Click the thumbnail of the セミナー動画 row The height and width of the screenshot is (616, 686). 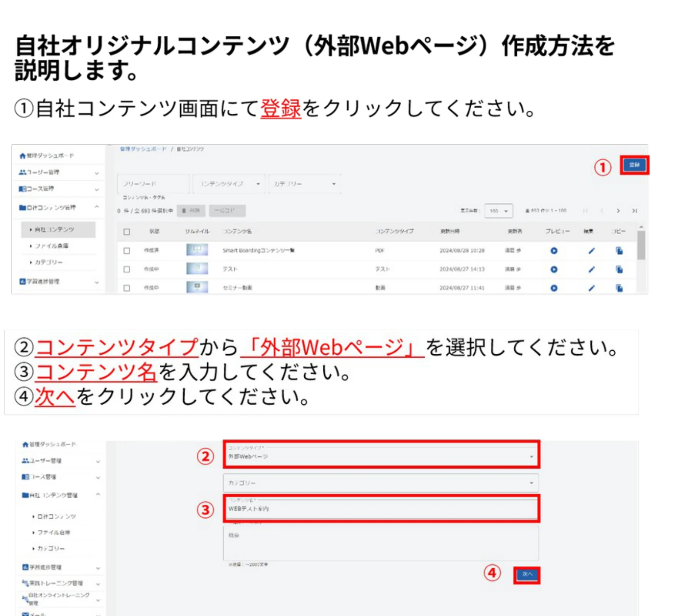point(197,287)
